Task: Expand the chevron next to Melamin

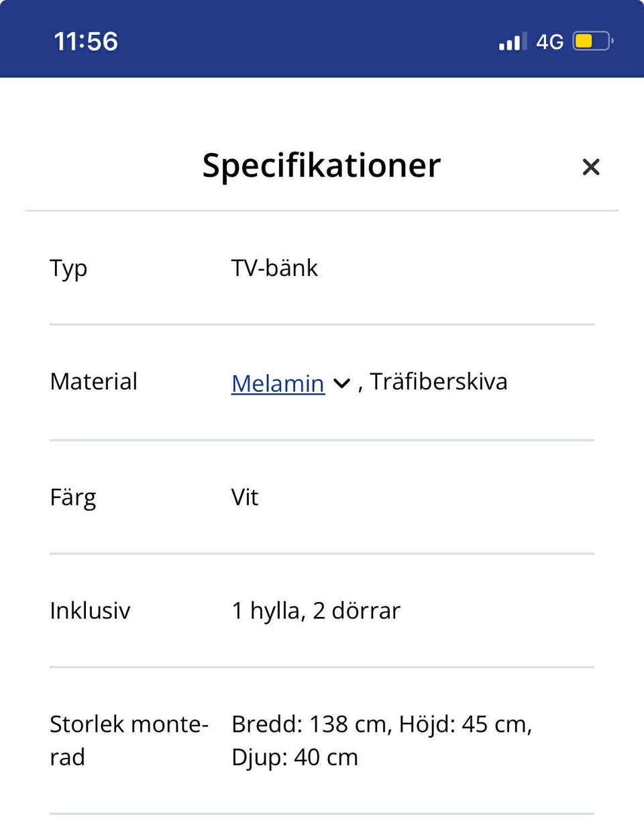Action: point(341,383)
